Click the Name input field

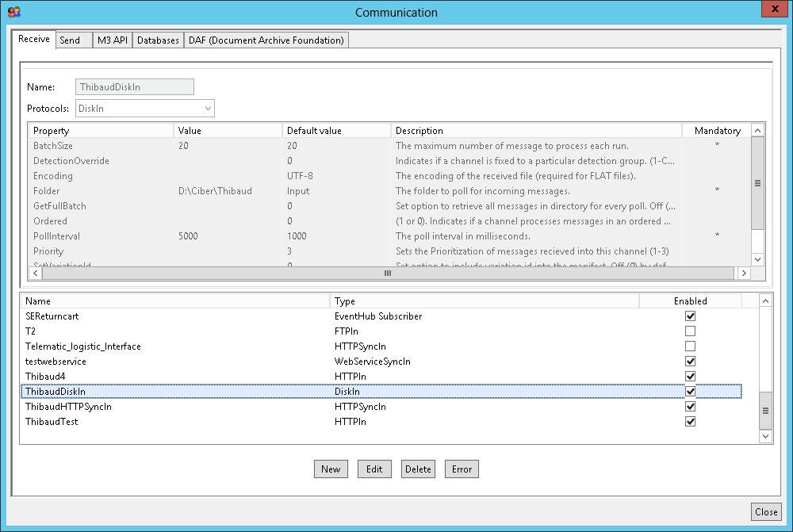click(134, 87)
